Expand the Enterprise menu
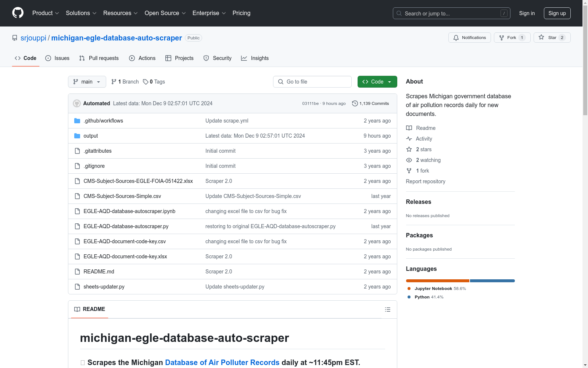The image size is (588, 368). point(209,13)
